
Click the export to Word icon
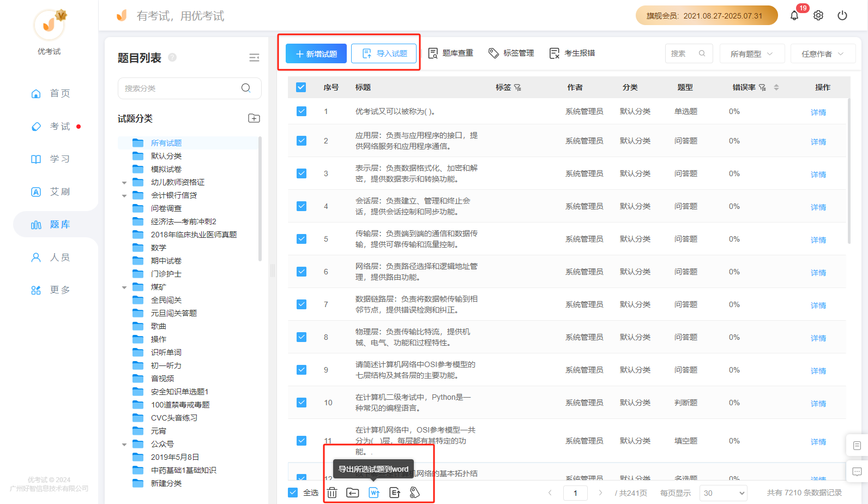click(374, 493)
